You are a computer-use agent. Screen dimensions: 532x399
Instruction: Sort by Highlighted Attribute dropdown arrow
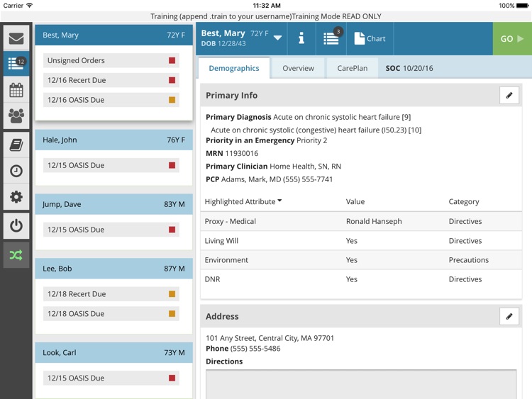pyautogui.click(x=279, y=201)
